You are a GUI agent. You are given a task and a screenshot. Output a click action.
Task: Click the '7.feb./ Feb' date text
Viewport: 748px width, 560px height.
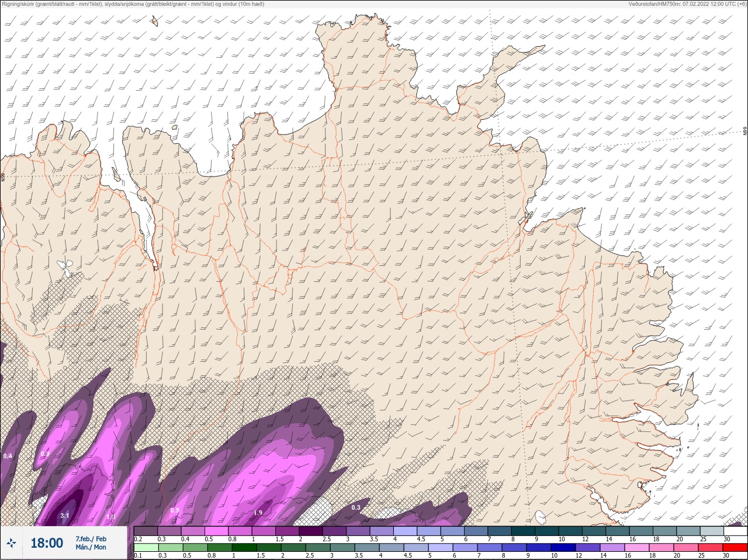[91, 539]
